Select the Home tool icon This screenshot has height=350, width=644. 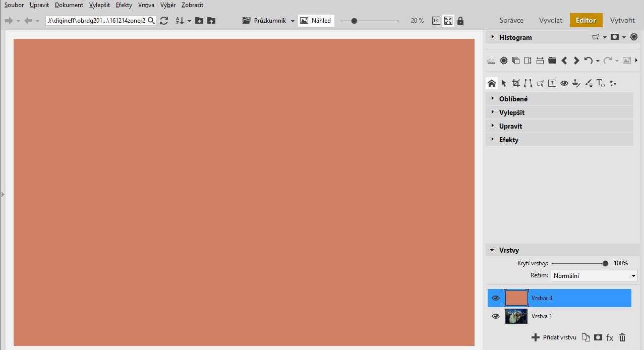coord(492,83)
